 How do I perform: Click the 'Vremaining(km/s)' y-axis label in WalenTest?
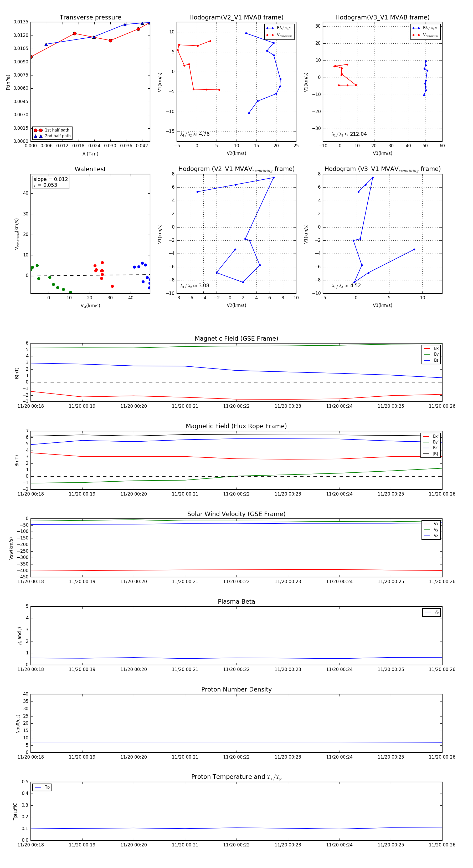coord(17,234)
